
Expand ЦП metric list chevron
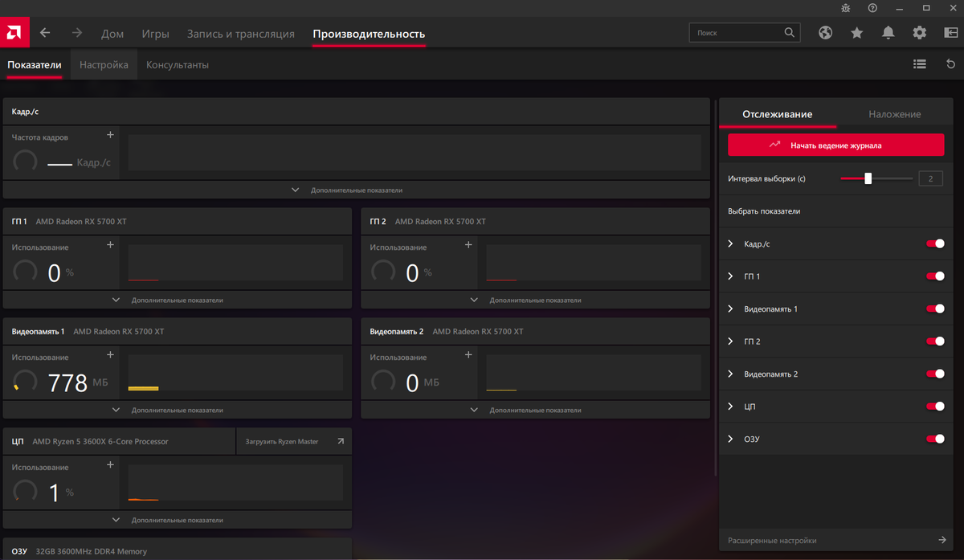coord(731,407)
